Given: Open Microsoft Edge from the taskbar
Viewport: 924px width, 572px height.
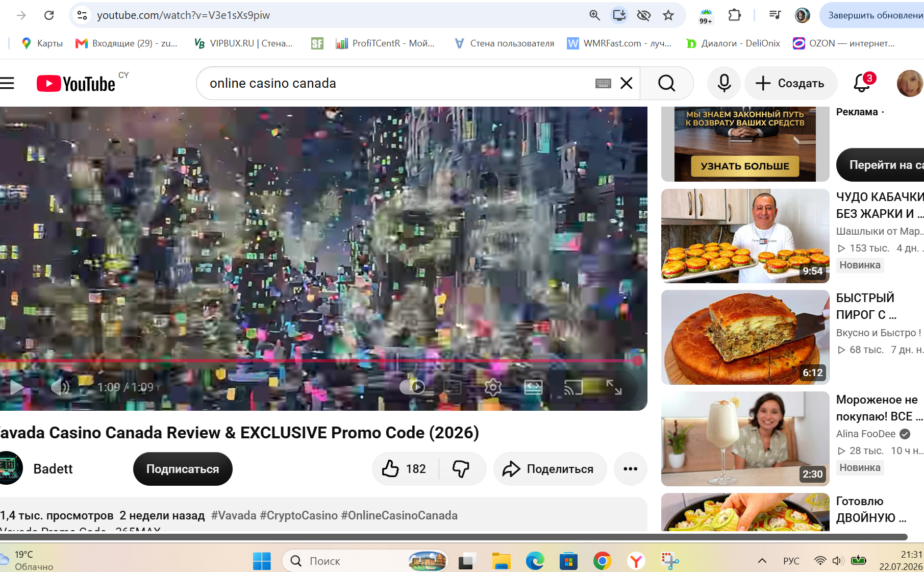Looking at the screenshot, I should (535, 561).
